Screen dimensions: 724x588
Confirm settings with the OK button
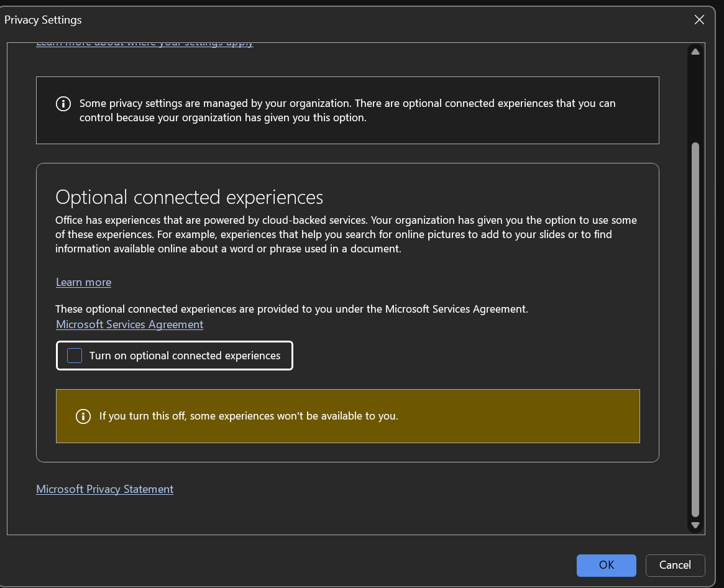pyautogui.click(x=606, y=565)
